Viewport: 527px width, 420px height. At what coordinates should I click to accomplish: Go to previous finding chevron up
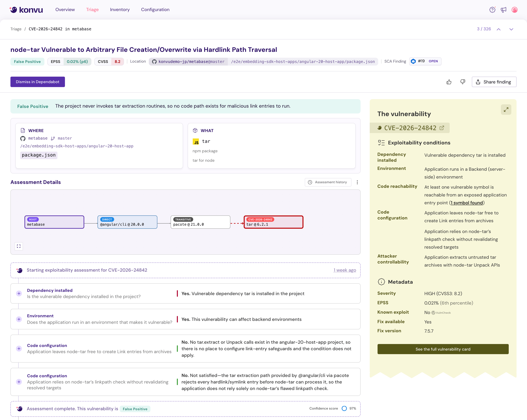pyautogui.click(x=498, y=29)
